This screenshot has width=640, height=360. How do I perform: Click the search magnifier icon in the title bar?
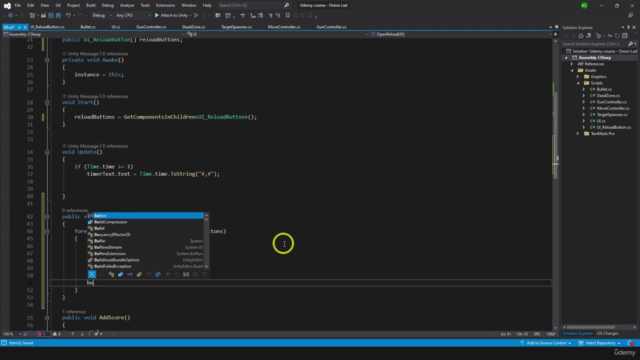tap(287, 5)
